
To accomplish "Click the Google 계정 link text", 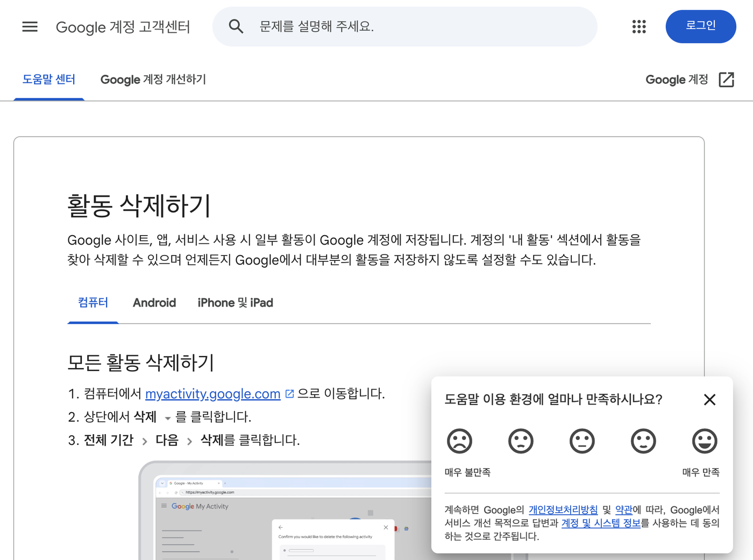I will (x=677, y=80).
